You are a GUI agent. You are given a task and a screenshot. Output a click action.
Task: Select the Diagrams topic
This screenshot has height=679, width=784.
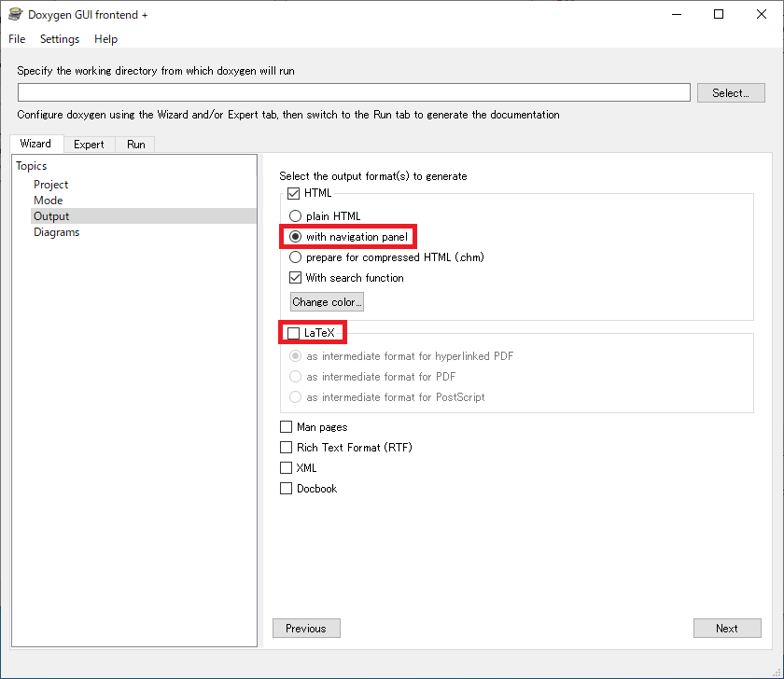(x=57, y=232)
